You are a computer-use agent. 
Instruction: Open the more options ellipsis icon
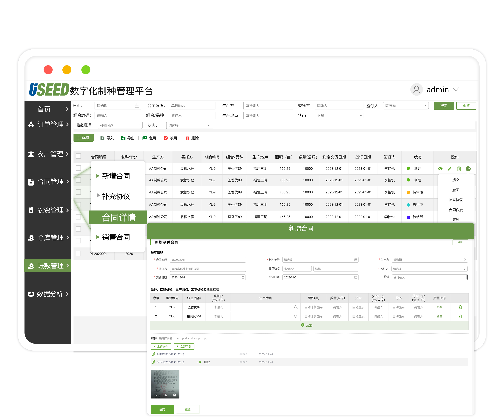(468, 169)
